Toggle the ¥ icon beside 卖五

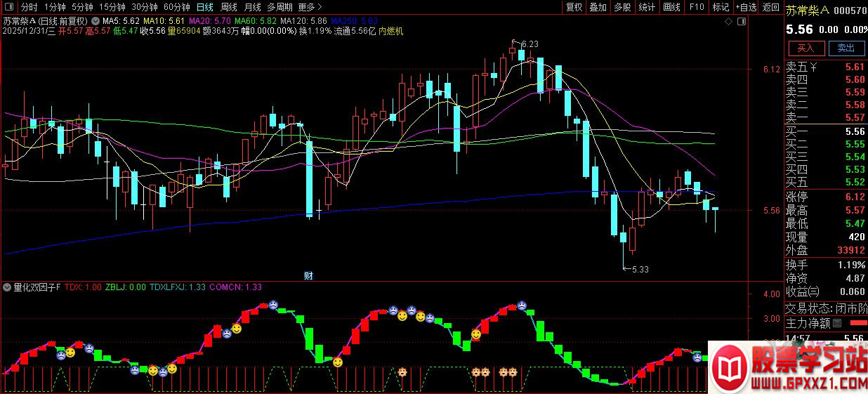[x=813, y=67]
